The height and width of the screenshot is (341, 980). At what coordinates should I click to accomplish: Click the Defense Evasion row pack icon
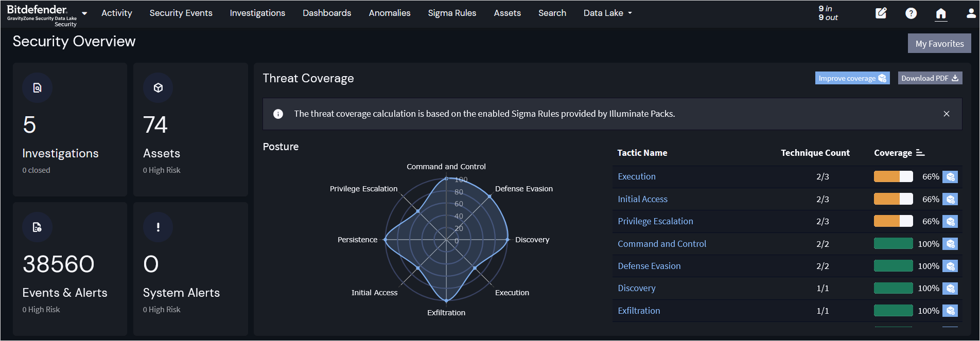point(950,266)
